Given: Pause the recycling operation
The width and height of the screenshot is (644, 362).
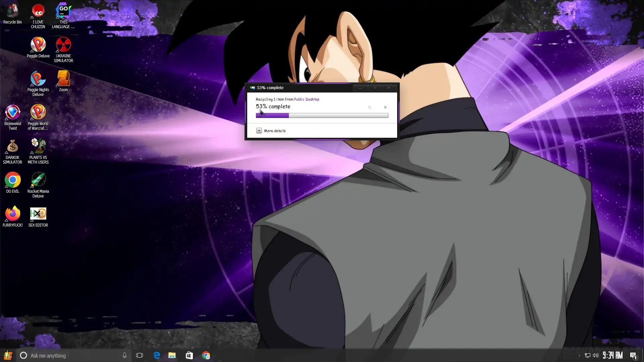Looking at the screenshot, I should pos(370,107).
